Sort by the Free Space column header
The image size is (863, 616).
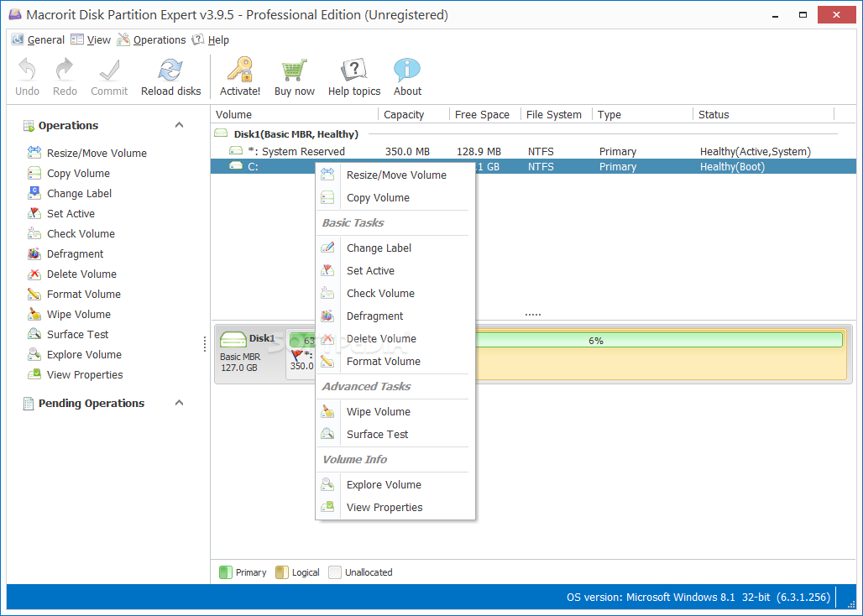click(485, 114)
